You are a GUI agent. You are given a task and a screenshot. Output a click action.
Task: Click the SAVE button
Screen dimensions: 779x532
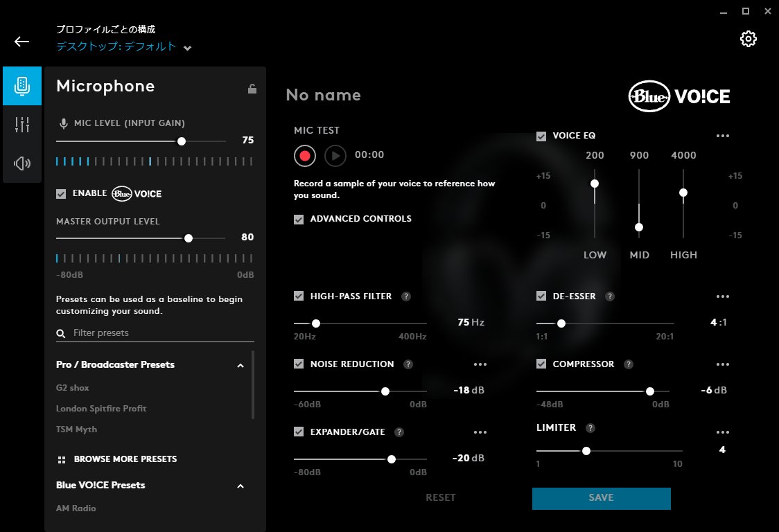point(601,498)
